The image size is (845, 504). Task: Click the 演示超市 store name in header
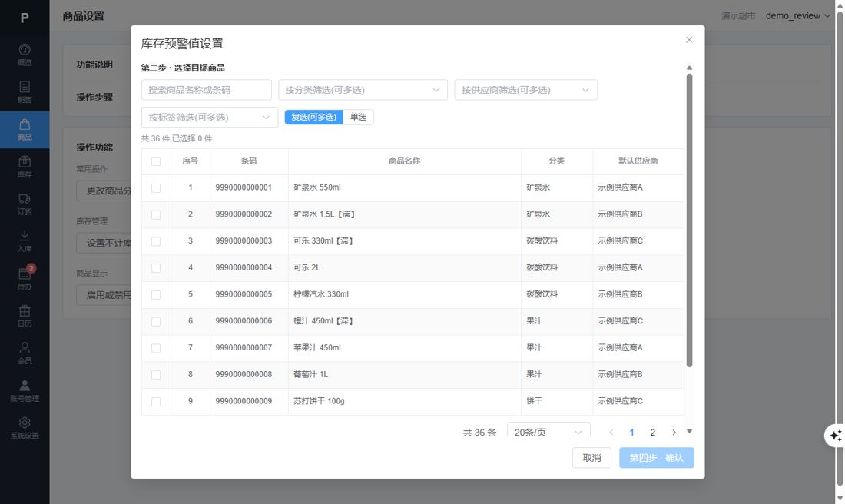(738, 15)
